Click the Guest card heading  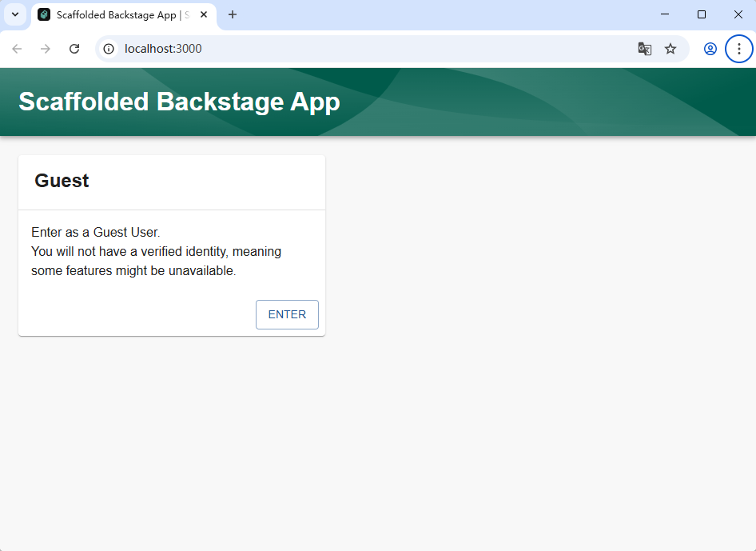coord(62,181)
